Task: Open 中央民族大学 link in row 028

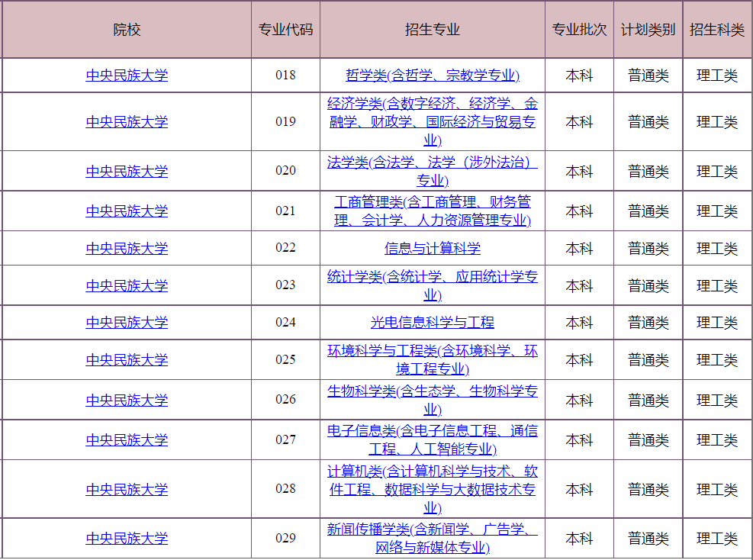Action: pyautogui.click(x=127, y=489)
